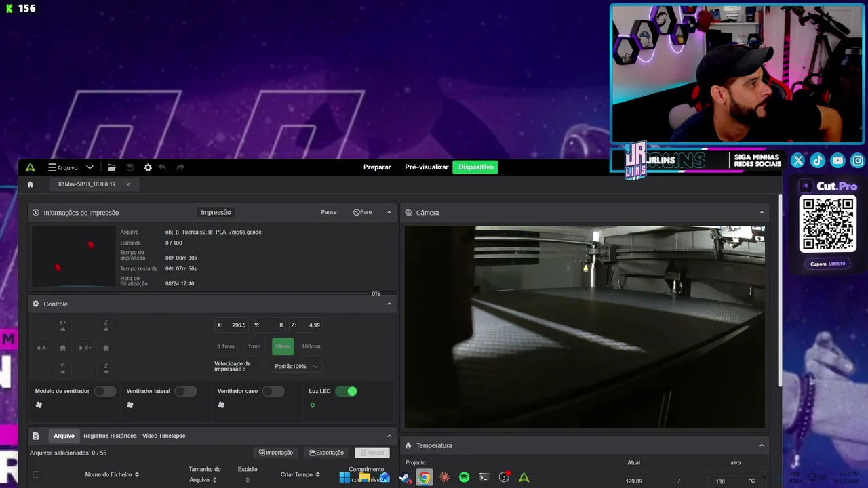Select the 10mm step size
868x488 pixels.
click(283, 346)
